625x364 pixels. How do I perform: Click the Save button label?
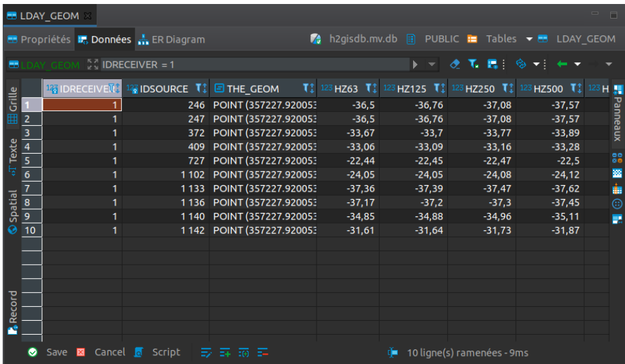click(x=57, y=352)
